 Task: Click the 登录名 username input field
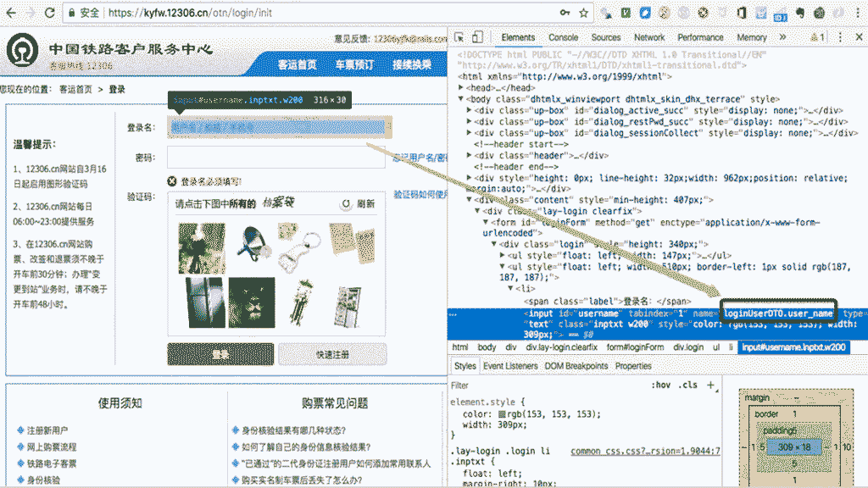(277, 127)
